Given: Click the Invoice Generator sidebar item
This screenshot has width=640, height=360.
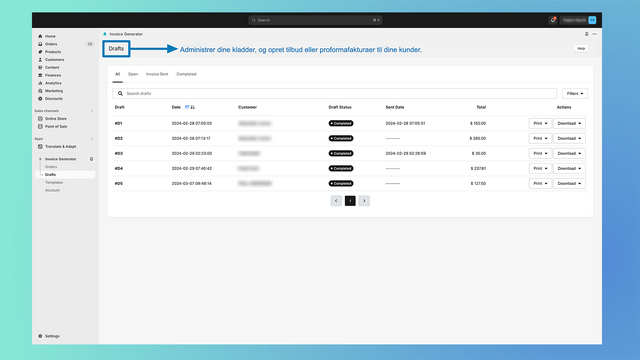Looking at the screenshot, I should click(60, 159).
